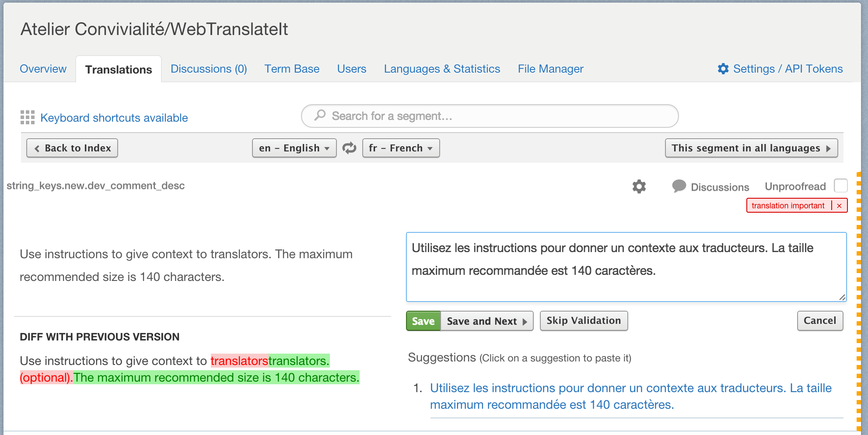Click green added sentence about 140 characters

(x=216, y=377)
